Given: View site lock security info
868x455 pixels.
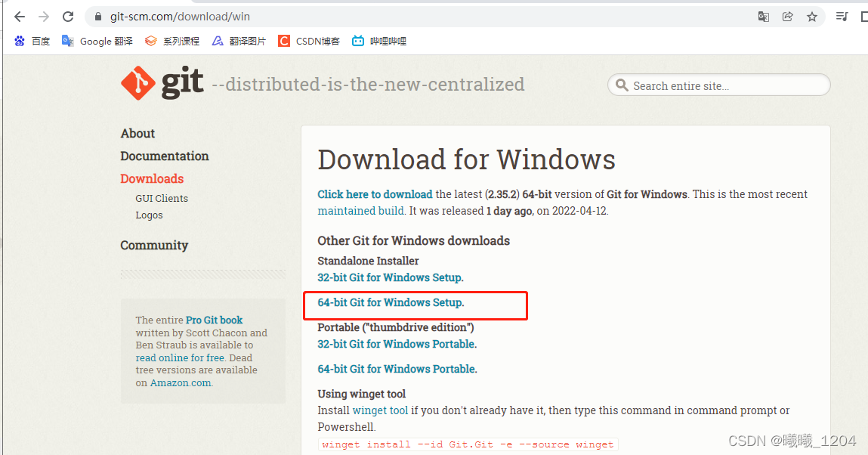Looking at the screenshot, I should 98,17.
